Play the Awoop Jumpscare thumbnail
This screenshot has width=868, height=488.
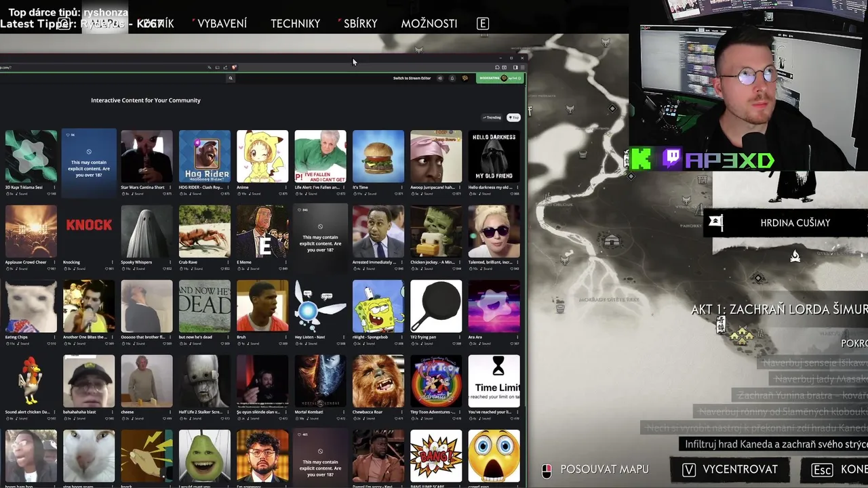pyautogui.click(x=436, y=156)
